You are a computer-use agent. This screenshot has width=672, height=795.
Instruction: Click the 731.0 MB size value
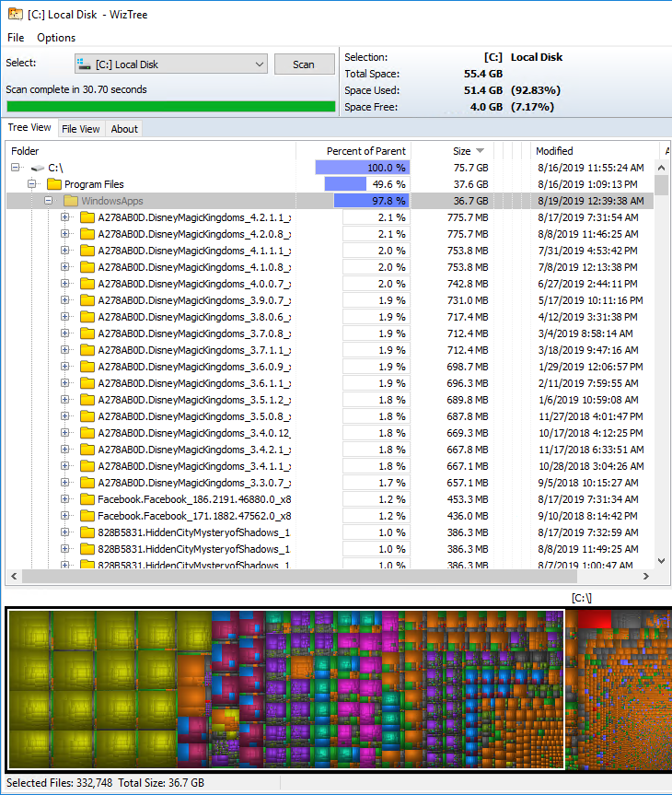click(x=468, y=300)
